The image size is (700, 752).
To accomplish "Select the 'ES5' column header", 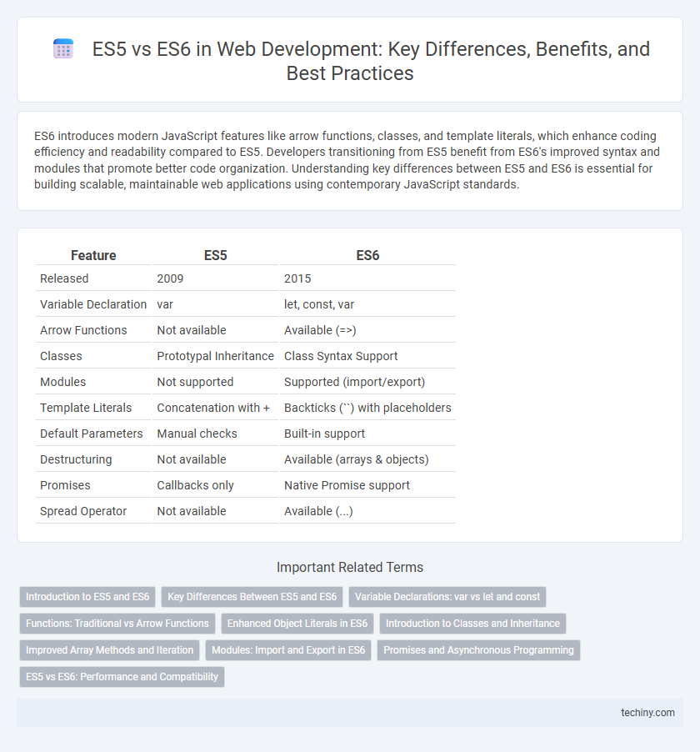I will [215, 255].
